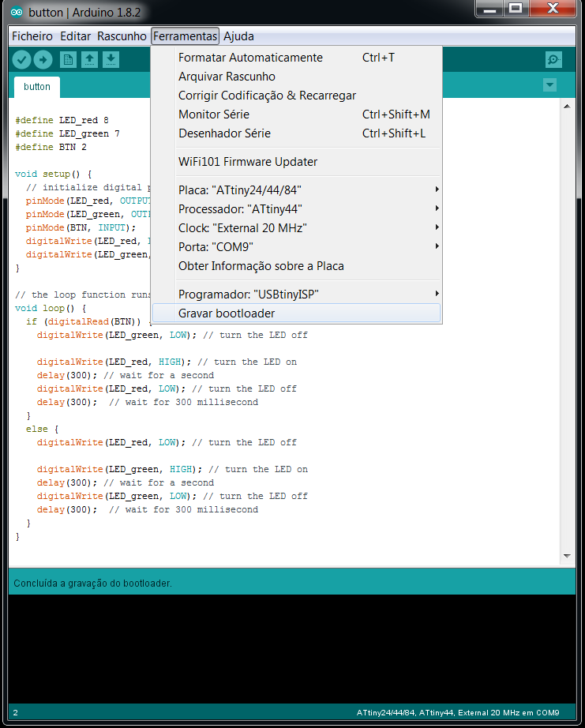
Task: Open the Editar menu
Action: (76, 36)
